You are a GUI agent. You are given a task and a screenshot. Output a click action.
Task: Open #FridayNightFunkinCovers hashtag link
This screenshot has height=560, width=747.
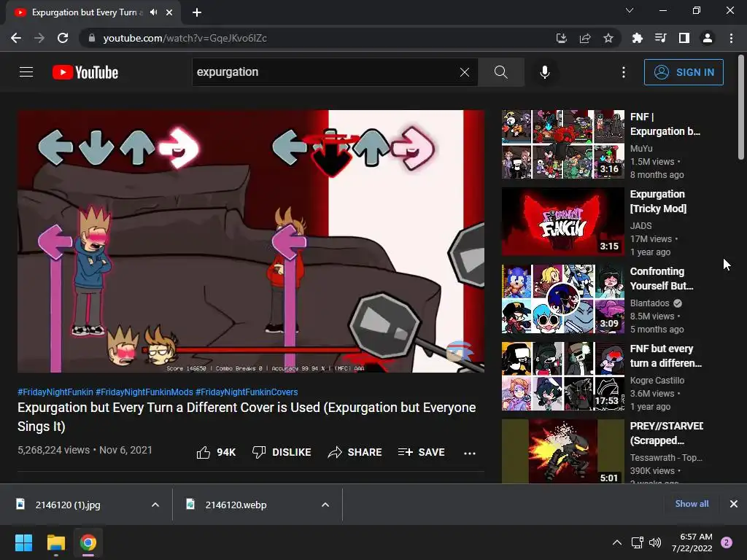(247, 392)
